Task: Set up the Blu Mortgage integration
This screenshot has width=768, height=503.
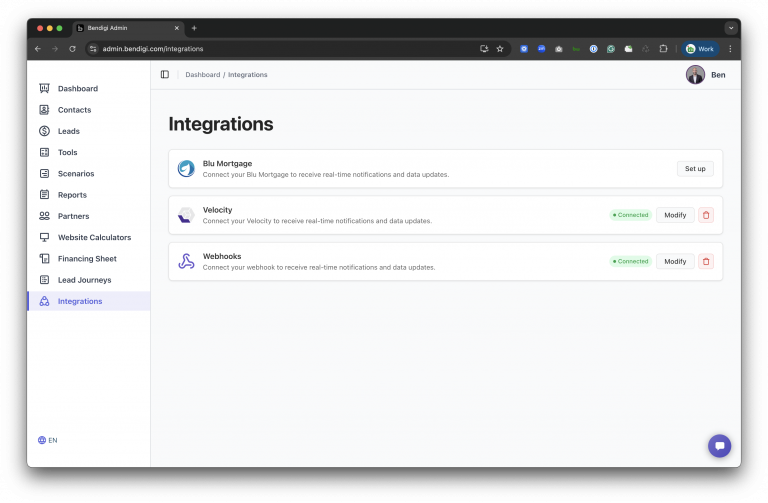Action: (695, 169)
